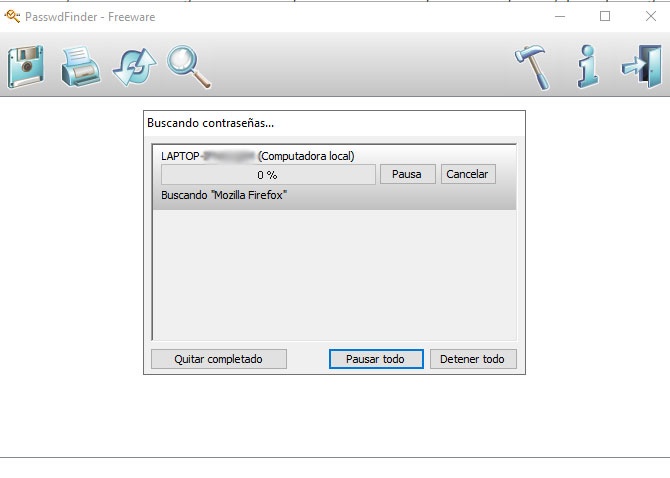Click the blue info icon
This screenshot has height=478, width=670.
588,66
